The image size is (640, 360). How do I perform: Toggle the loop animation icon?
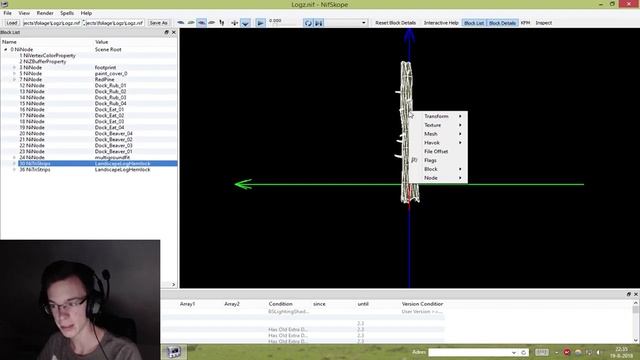[308, 23]
